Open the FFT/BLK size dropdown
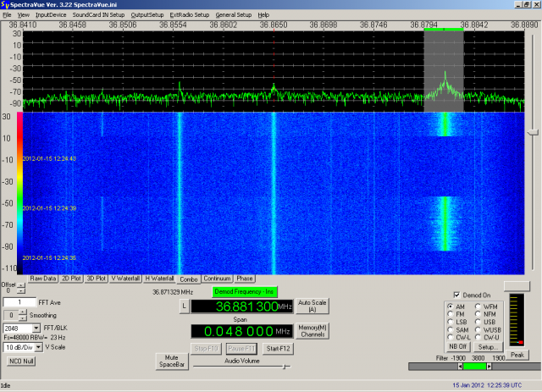Viewport: 542px width, 392px height. tap(36, 328)
